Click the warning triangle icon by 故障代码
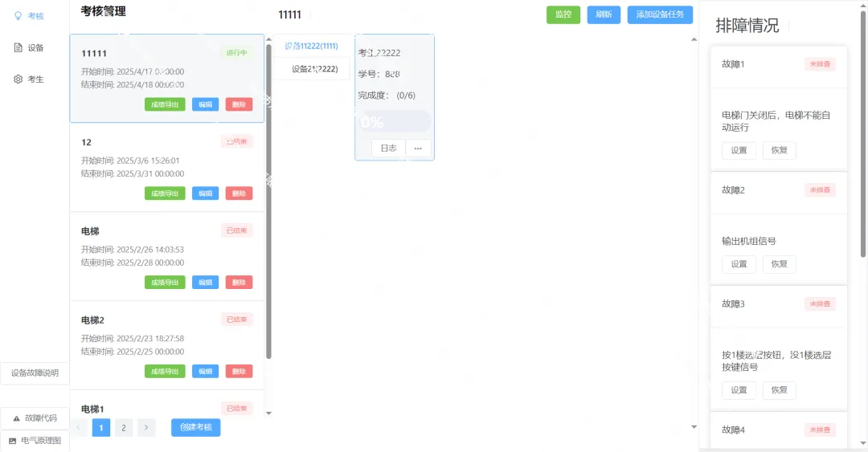Image resolution: width=868 pixels, height=452 pixels. click(x=16, y=418)
